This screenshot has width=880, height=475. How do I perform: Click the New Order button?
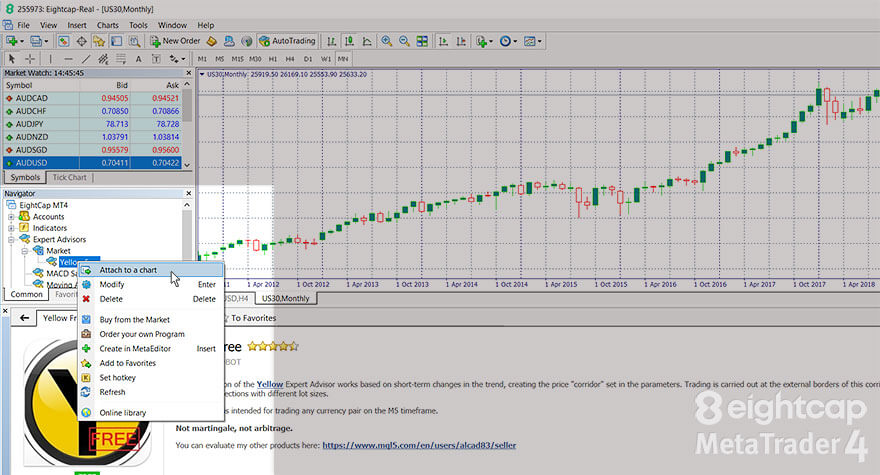(x=175, y=41)
